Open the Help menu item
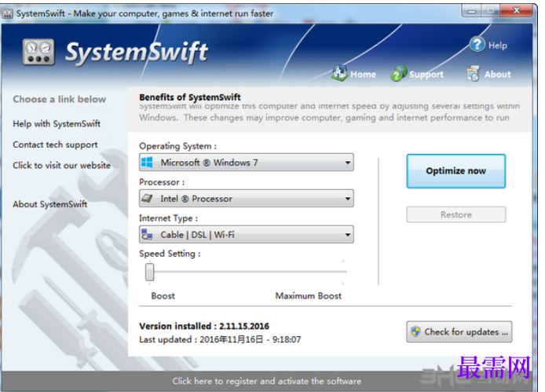Image resolution: width=545 pixels, height=392 pixels. (488, 46)
